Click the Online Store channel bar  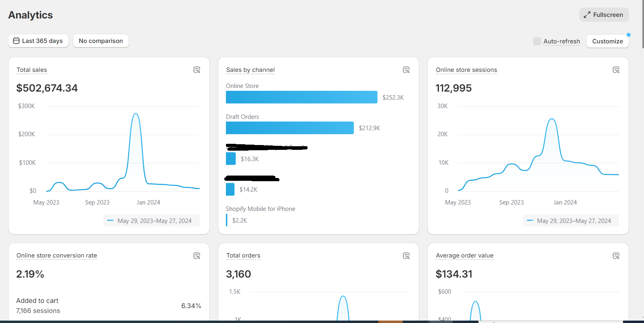[301, 97]
